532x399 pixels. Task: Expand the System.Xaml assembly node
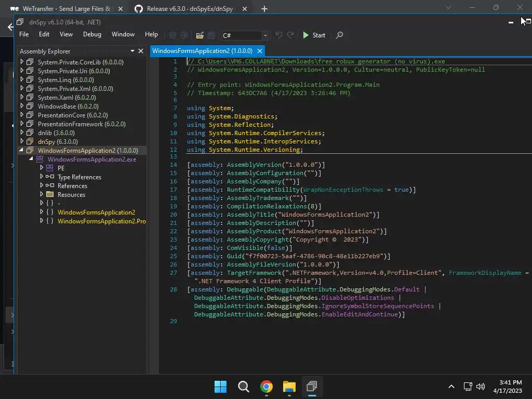click(x=22, y=97)
